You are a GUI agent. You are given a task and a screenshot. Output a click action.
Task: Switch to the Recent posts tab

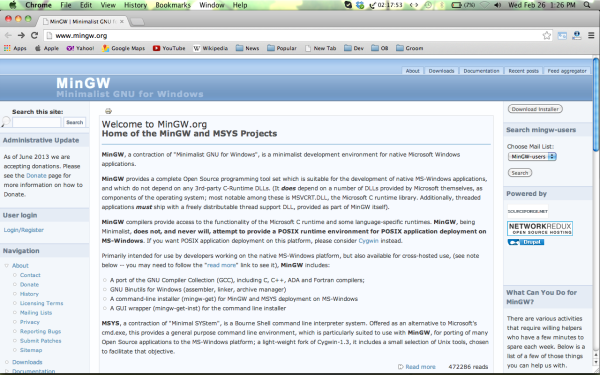tap(523, 71)
